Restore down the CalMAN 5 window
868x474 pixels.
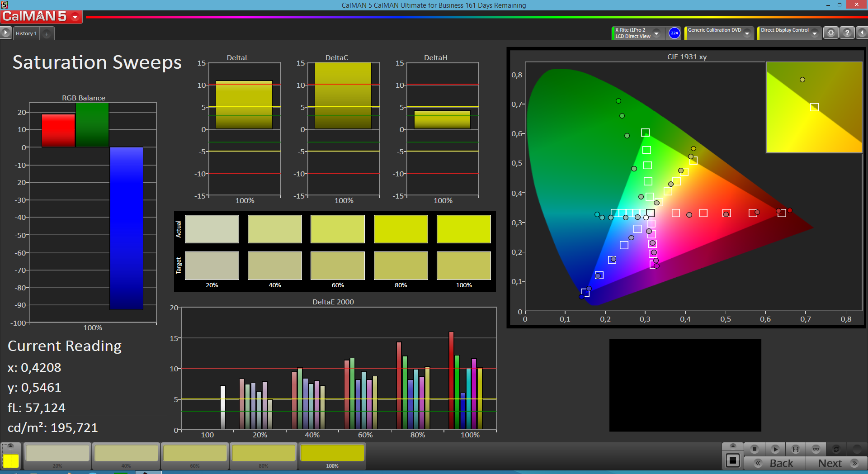(x=840, y=5)
